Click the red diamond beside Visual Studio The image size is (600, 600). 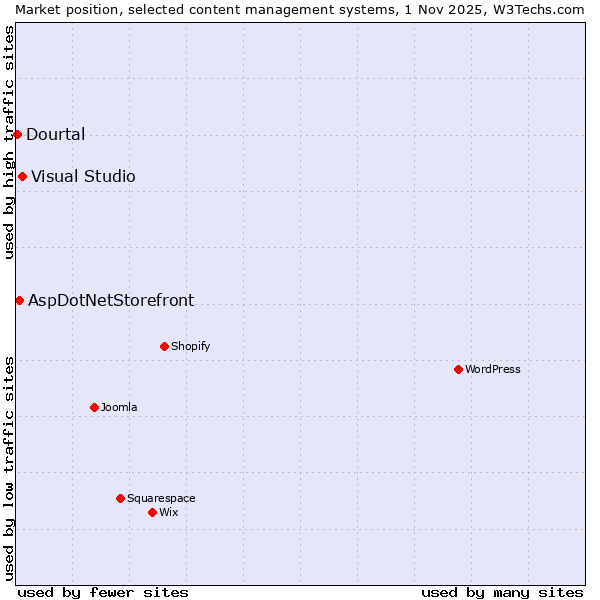coord(22,177)
